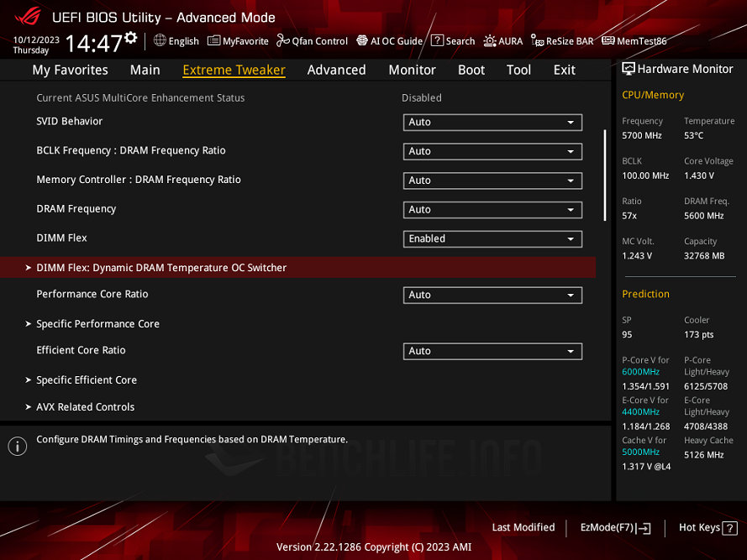The height and width of the screenshot is (560, 747).
Task: Switch to EzMode with the F7 button
Action: click(615, 527)
